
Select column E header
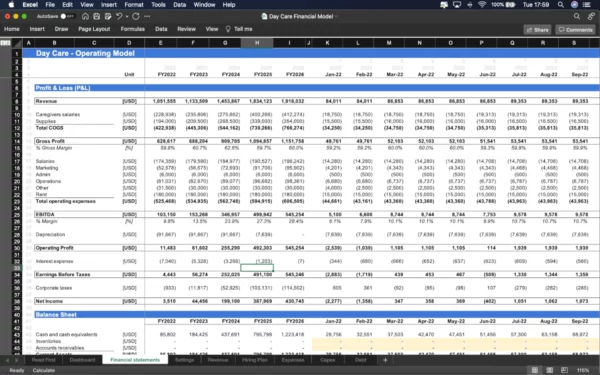[160, 43]
